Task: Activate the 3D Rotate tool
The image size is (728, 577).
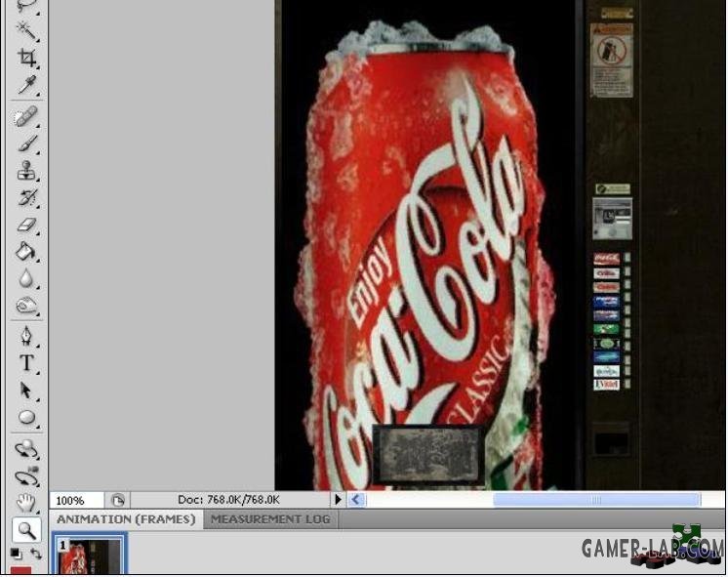Action: pyautogui.click(x=26, y=449)
